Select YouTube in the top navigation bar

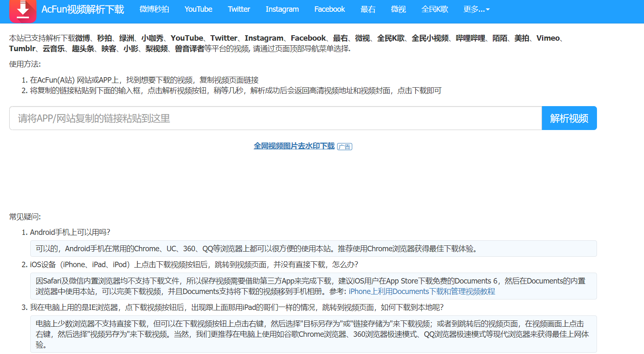(198, 9)
